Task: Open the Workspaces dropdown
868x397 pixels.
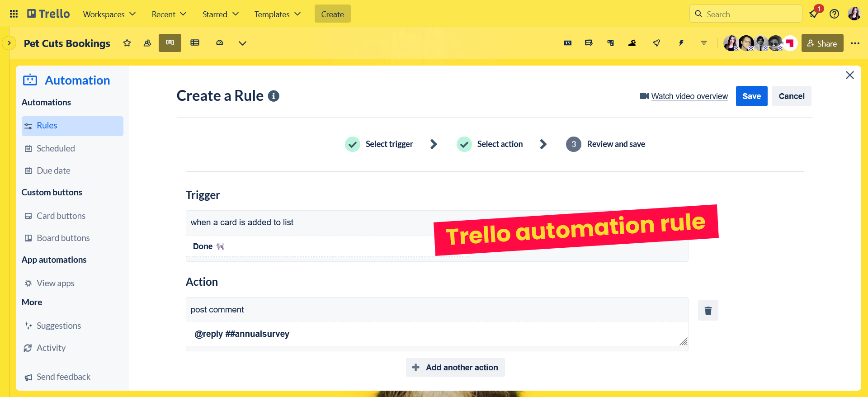Action: (109, 14)
